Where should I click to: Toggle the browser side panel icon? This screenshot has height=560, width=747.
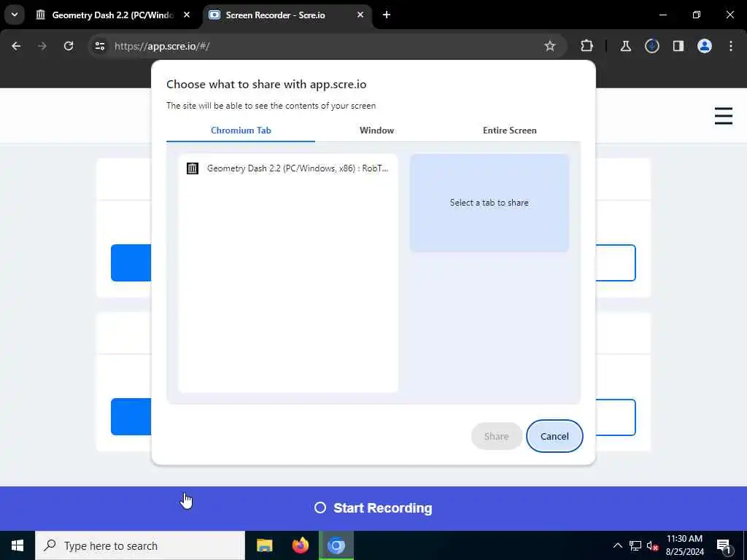678,46
